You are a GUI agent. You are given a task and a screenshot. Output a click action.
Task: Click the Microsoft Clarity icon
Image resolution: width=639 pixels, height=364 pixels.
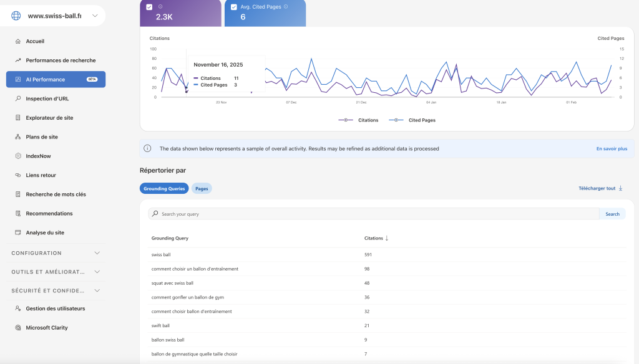click(18, 328)
